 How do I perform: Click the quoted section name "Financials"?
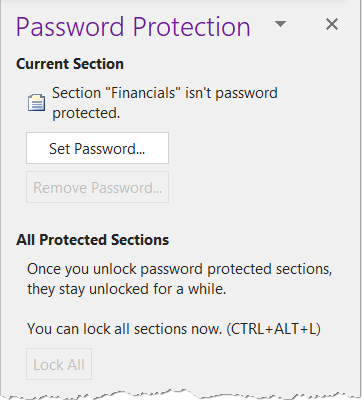[143, 93]
